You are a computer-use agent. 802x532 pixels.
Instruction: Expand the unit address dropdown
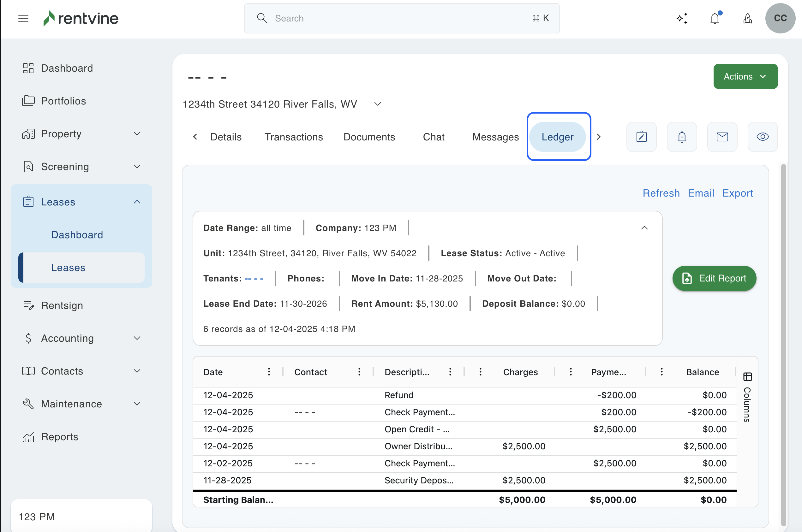pos(377,104)
